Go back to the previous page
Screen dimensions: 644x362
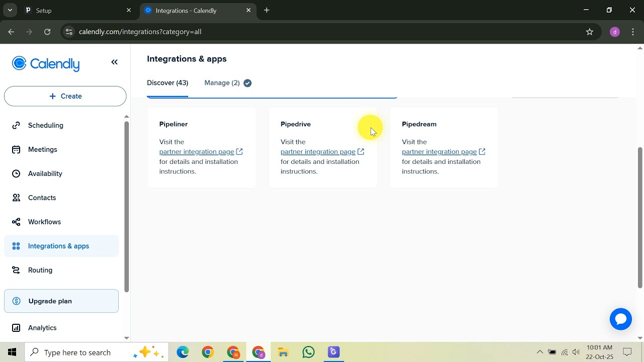pos(11,32)
